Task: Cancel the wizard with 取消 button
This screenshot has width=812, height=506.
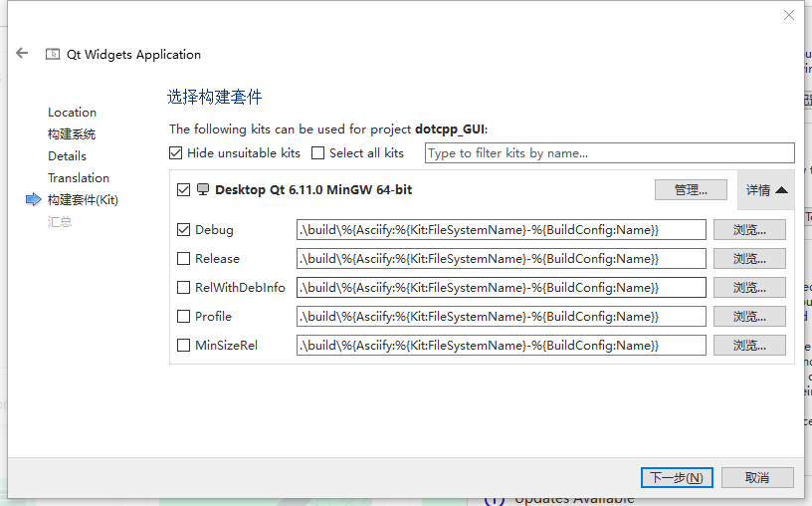Action: pyautogui.click(x=757, y=477)
